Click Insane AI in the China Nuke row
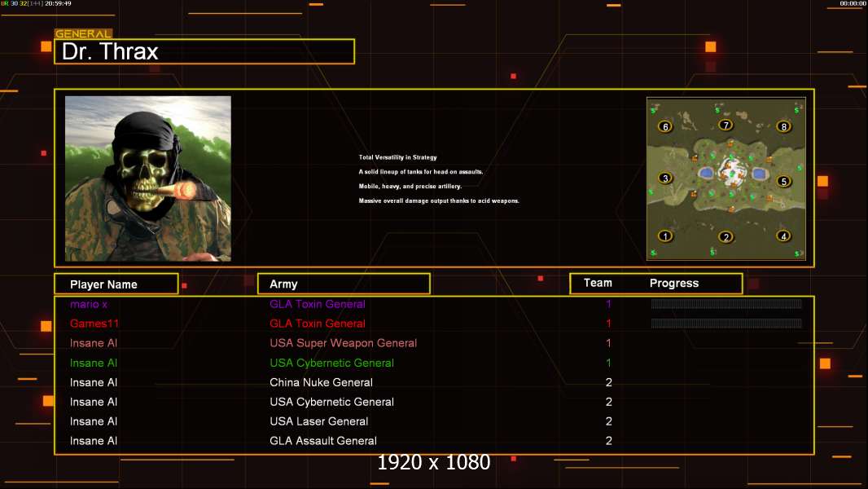 tap(94, 382)
